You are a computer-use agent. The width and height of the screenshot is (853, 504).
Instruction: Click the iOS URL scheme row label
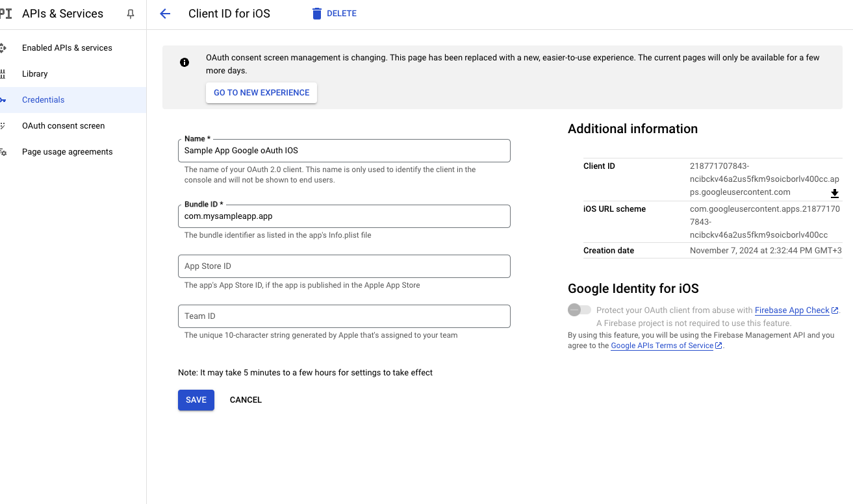tap(615, 209)
